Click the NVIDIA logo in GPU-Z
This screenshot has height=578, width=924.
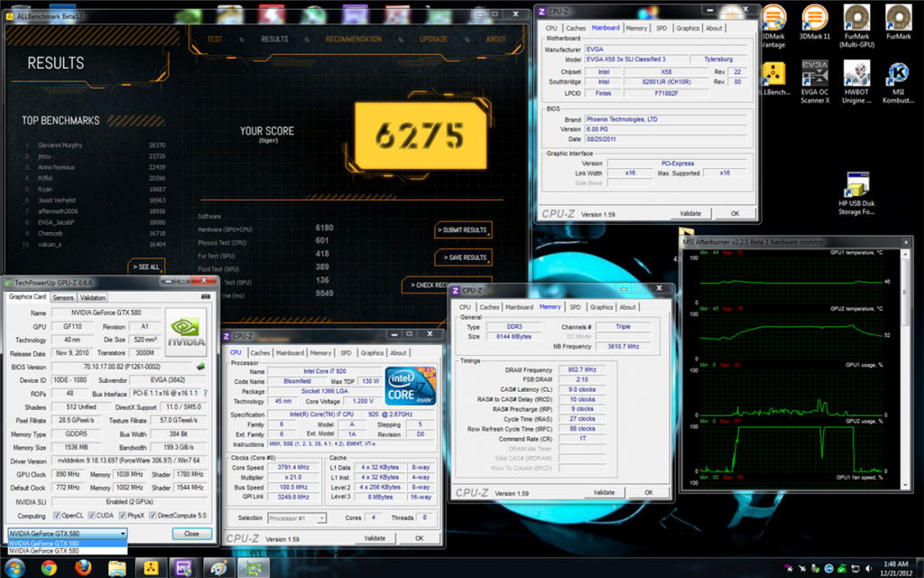pyautogui.click(x=186, y=331)
